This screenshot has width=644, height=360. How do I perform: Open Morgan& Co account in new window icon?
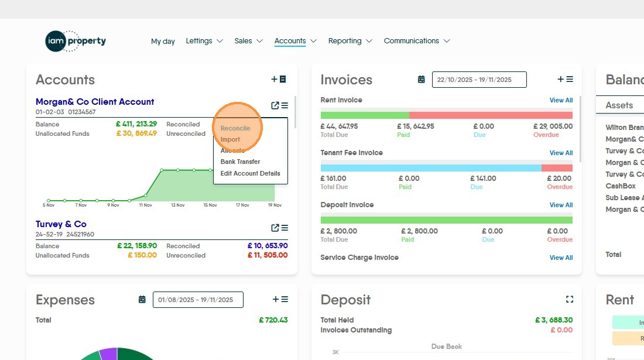click(x=275, y=105)
